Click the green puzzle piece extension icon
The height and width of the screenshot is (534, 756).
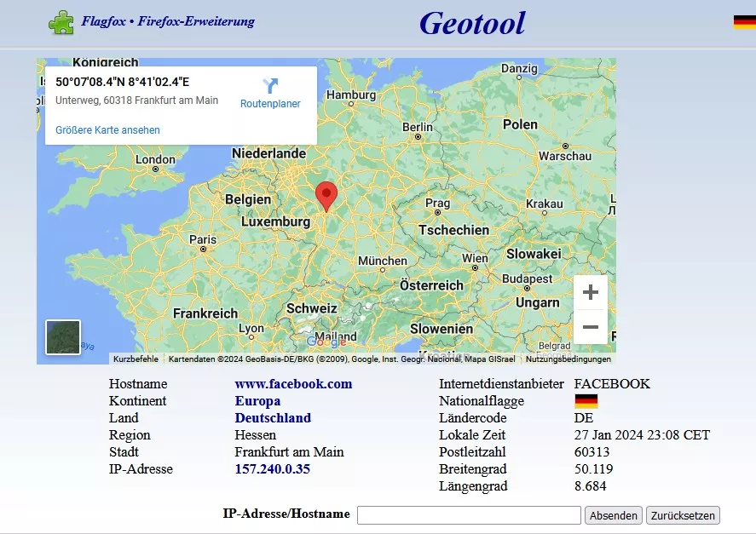pyautogui.click(x=61, y=22)
